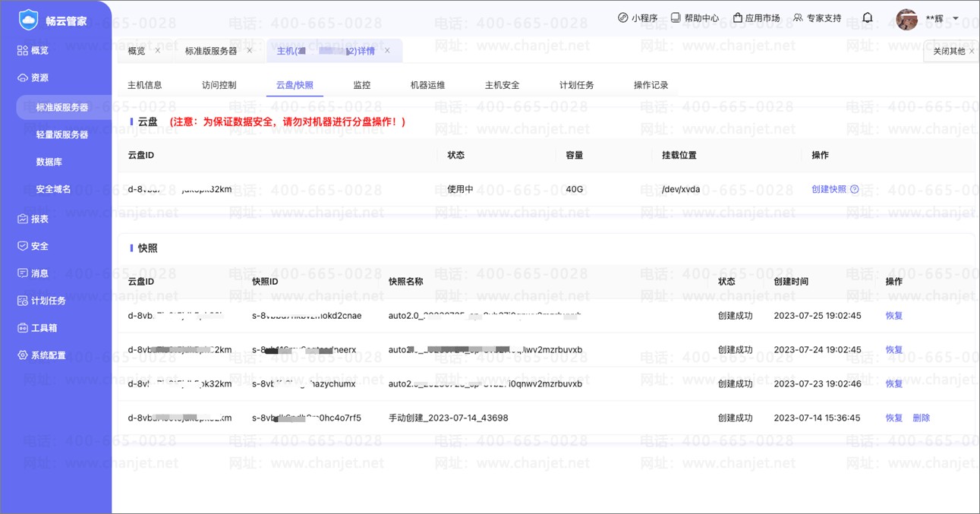Open the 小程序 mini program icon

pyautogui.click(x=623, y=17)
